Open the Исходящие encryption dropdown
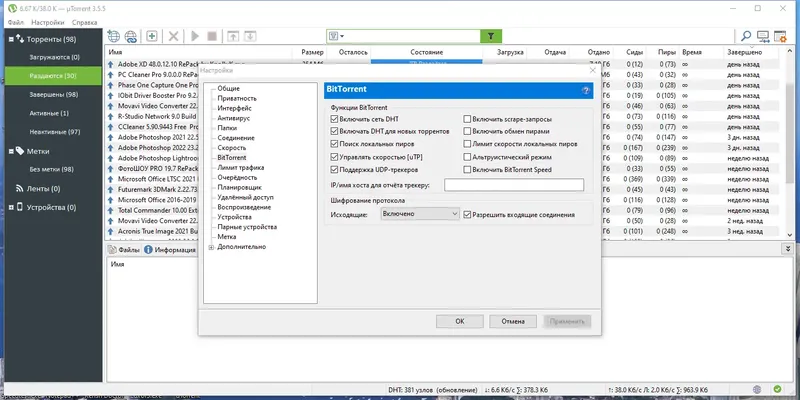The height and width of the screenshot is (400, 800). pos(420,214)
